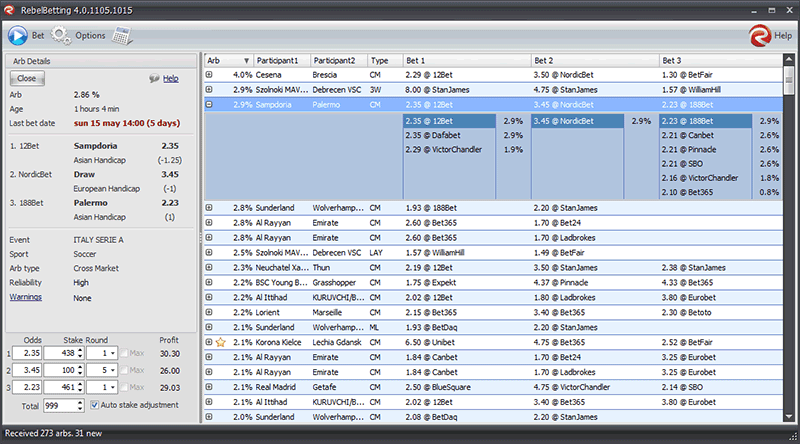Image resolution: width=800 pixels, height=444 pixels.
Task: Expand the BSC Young Boys vs Grasshopper row
Action: (x=209, y=282)
